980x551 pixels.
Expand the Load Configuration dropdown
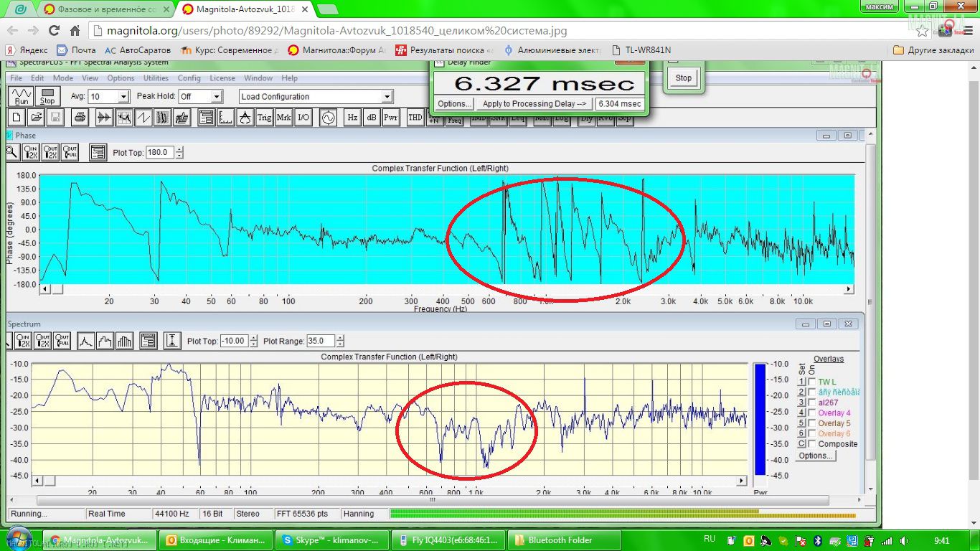[x=387, y=97]
